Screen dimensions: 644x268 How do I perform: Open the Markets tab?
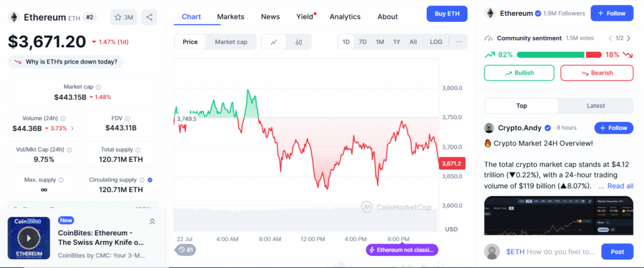click(230, 16)
